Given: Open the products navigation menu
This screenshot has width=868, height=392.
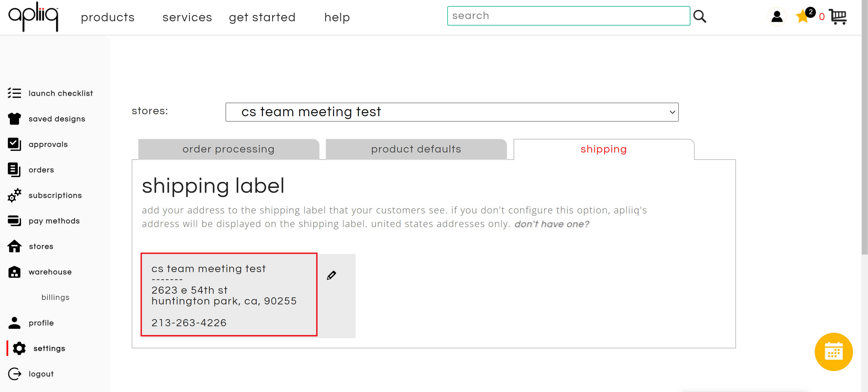Looking at the screenshot, I should click(x=107, y=17).
